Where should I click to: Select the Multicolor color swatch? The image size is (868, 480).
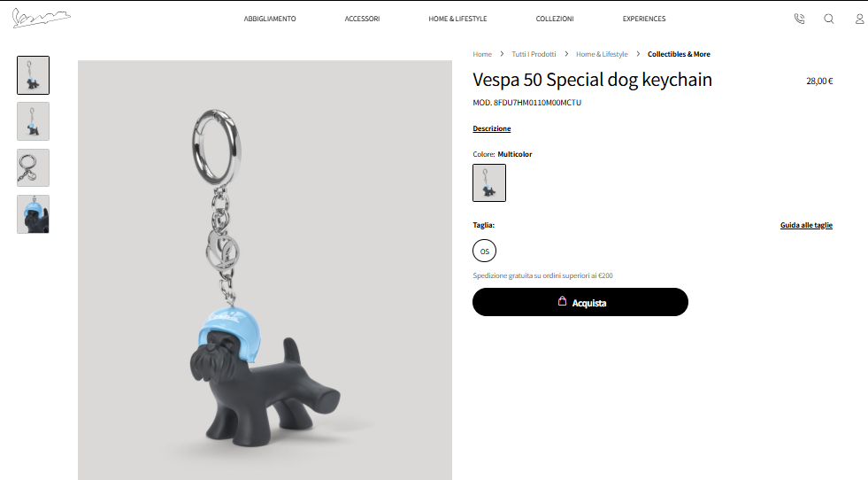[489, 183]
